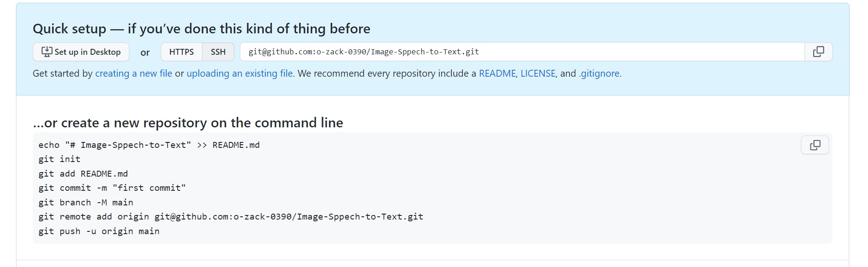Switch clone URL to HTTPS
Screen dimensions: 868x267
(x=181, y=52)
